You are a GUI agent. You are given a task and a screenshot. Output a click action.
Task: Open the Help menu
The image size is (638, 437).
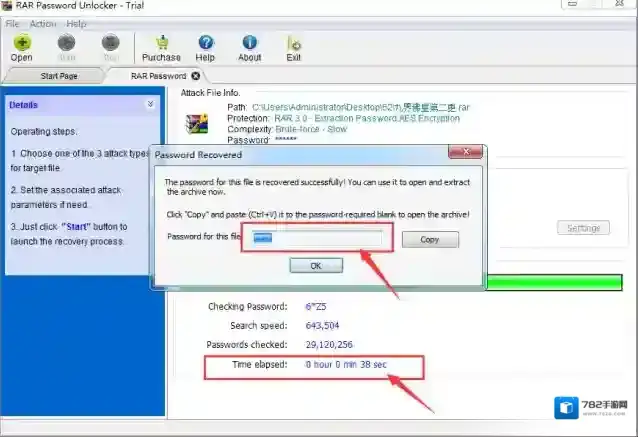(x=76, y=24)
